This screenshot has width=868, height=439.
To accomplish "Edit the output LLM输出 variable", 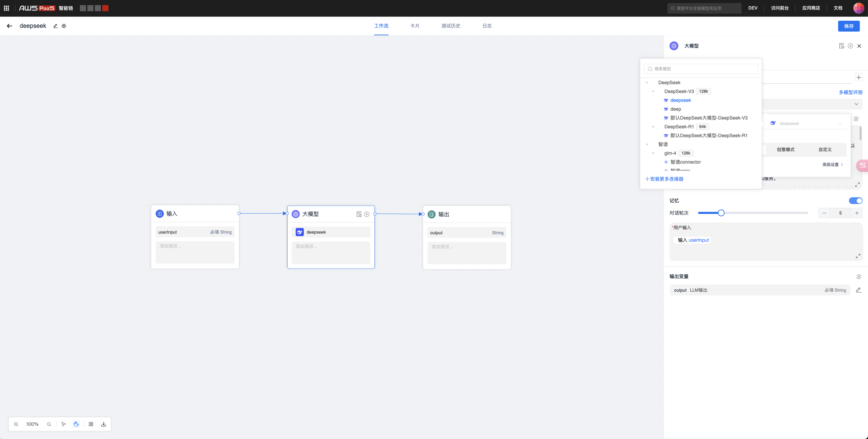I will (858, 290).
